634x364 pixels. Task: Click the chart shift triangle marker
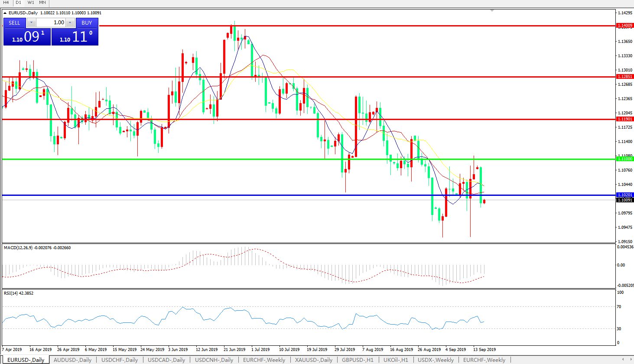492,10
